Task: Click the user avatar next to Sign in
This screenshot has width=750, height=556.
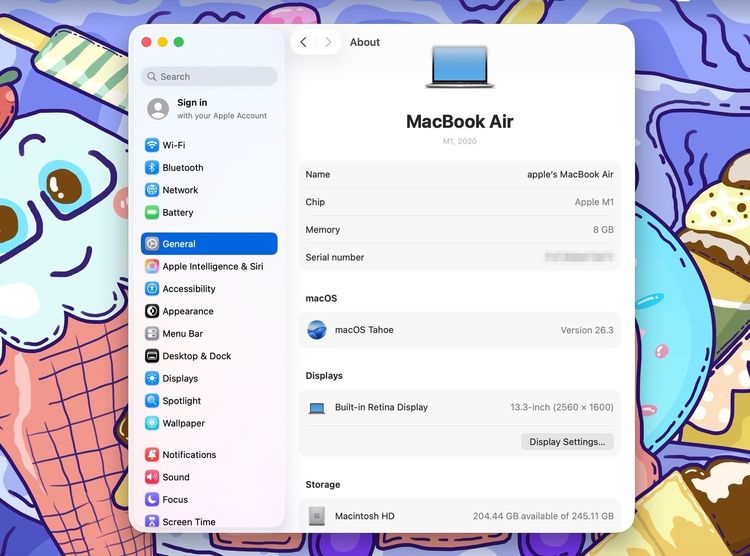Action: pos(158,109)
